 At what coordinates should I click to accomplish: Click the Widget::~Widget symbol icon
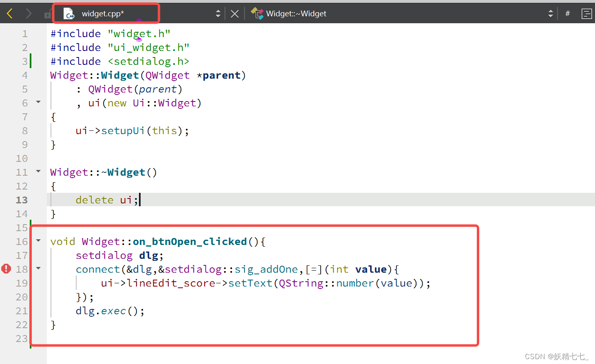[257, 13]
